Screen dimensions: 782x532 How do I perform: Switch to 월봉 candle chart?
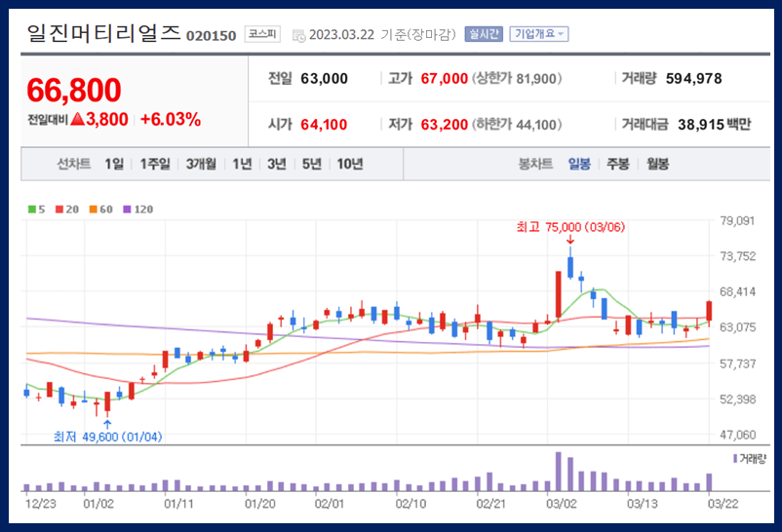658,164
